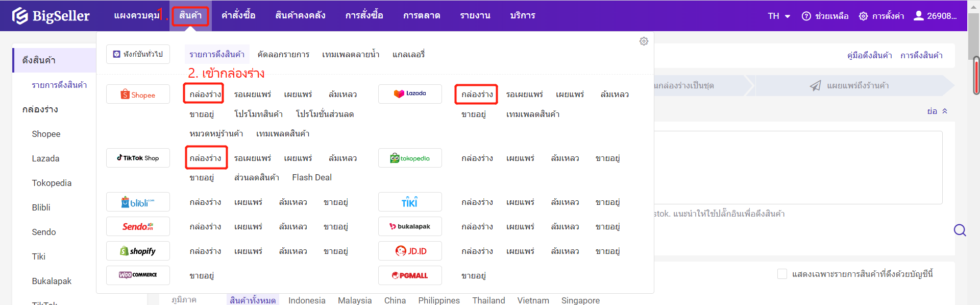
Task: Open the TH language dropdown
Action: 779,16
